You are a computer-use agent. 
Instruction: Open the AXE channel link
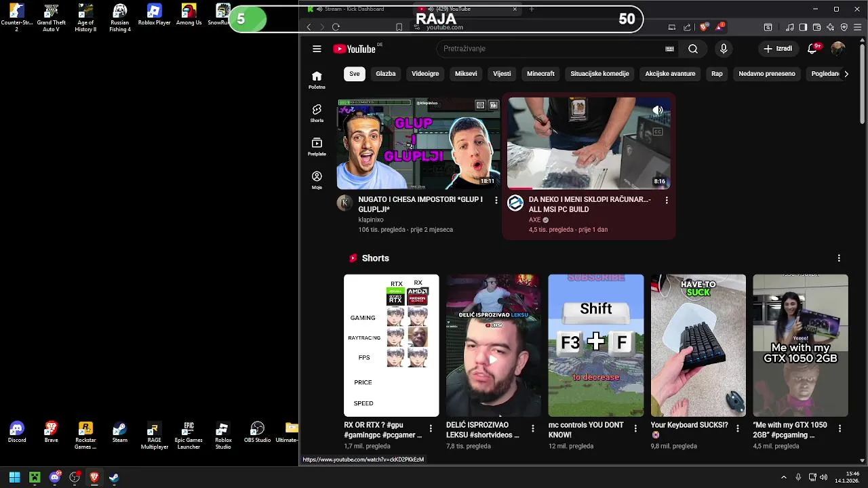[x=534, y=220]
